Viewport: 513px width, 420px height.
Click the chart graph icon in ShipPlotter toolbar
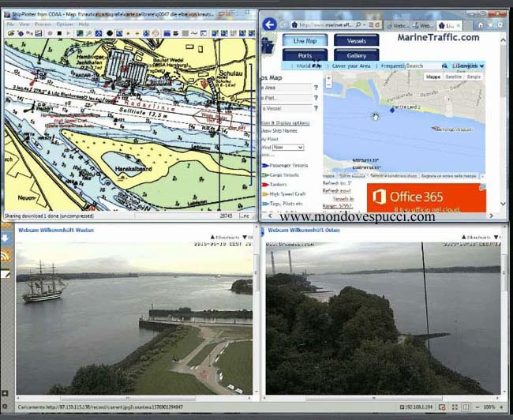click(39, 33)
